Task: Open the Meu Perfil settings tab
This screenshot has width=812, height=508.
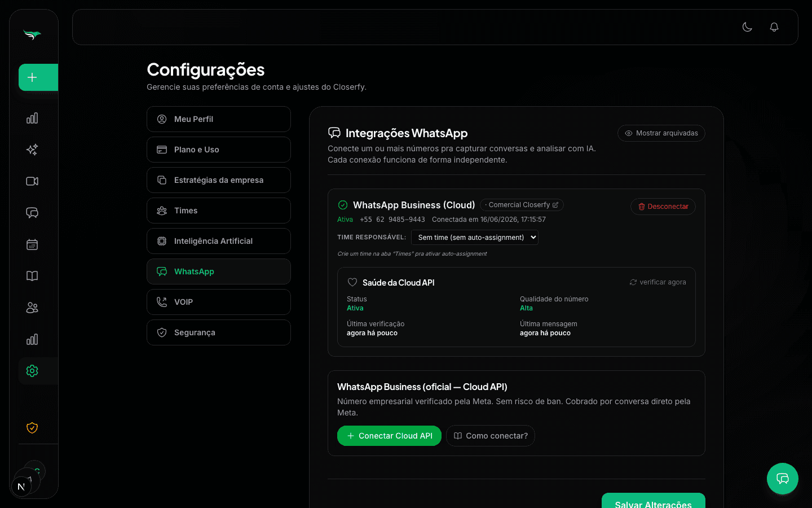Action: coord(219,119)
